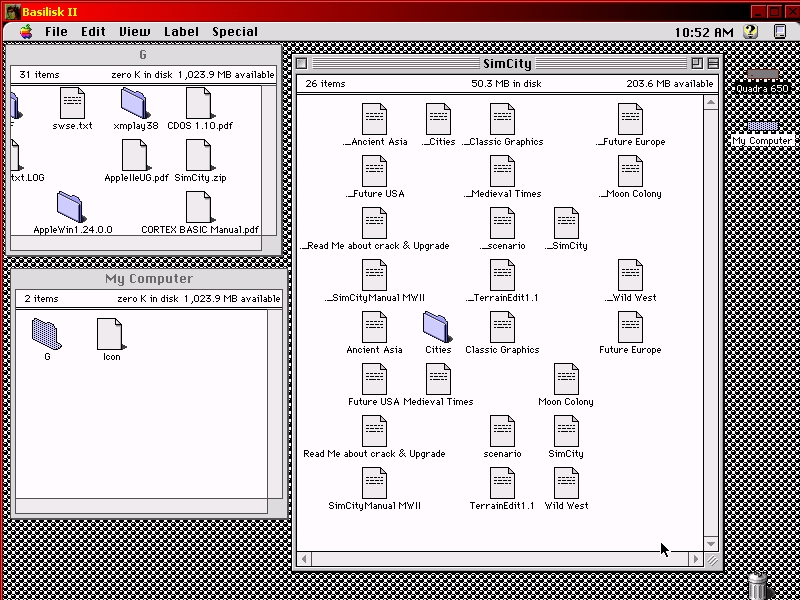
Task: Click the SimCity window scroll down arrow
Action: point(713,544)
